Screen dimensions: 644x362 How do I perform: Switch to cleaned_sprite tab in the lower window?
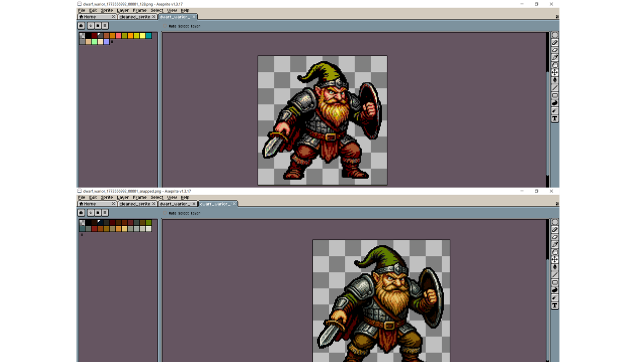[x=134, y=204]
